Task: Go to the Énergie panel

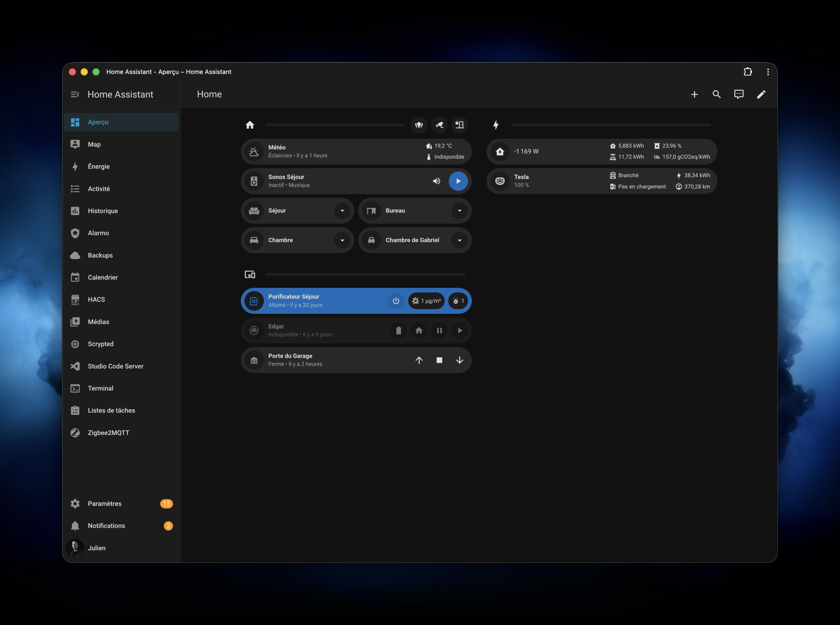Action: click(121, 166)
